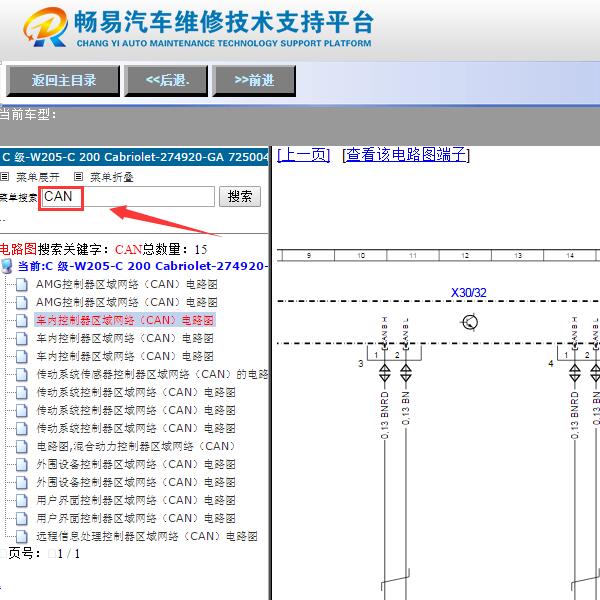Click transistor symbol in X30/32 block
The height and width of the screenshot is (600, 600).
coord(470,322)
